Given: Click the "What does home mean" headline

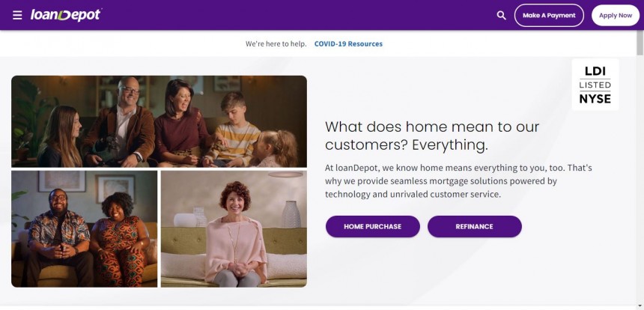Looking at the screenshot, I should coord(432,136).
